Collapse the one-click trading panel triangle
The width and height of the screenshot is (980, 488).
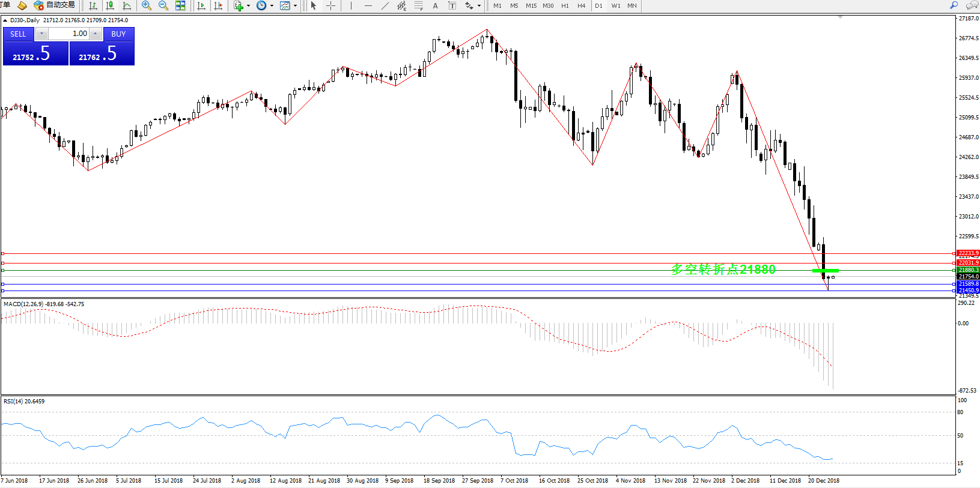(x=5, y=20)
